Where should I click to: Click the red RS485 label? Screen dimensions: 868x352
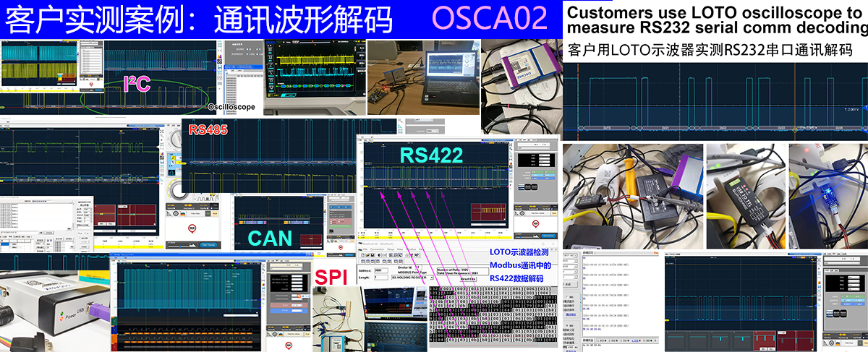click(x=208, y=130)
